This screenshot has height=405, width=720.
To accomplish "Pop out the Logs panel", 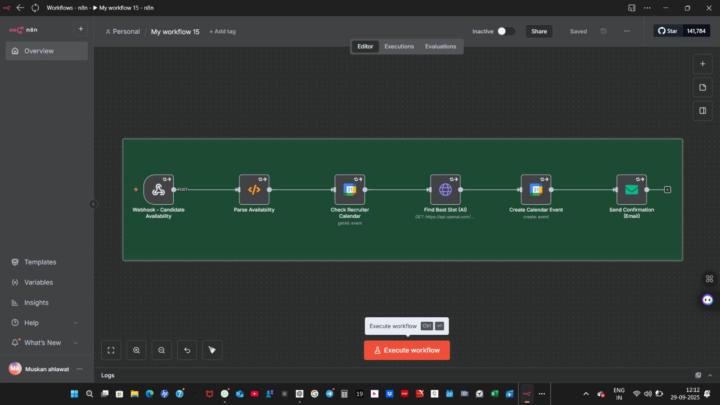I will 698,375.
